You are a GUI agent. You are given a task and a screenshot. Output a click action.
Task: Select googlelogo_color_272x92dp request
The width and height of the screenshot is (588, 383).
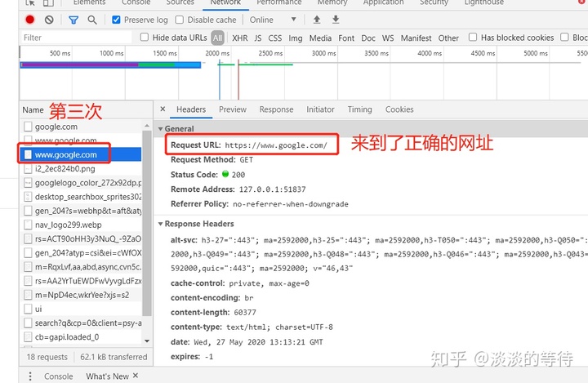[82, 183]
